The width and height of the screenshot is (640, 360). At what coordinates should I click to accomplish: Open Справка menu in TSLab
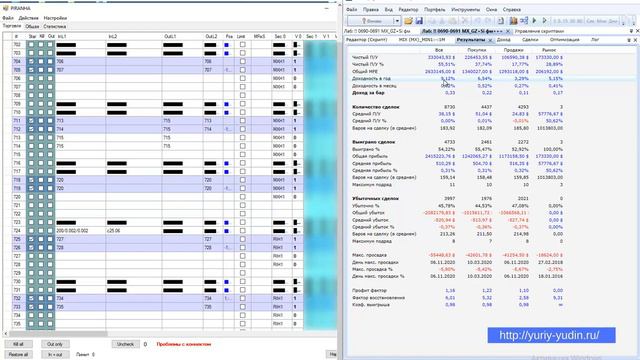click(511, 9)
